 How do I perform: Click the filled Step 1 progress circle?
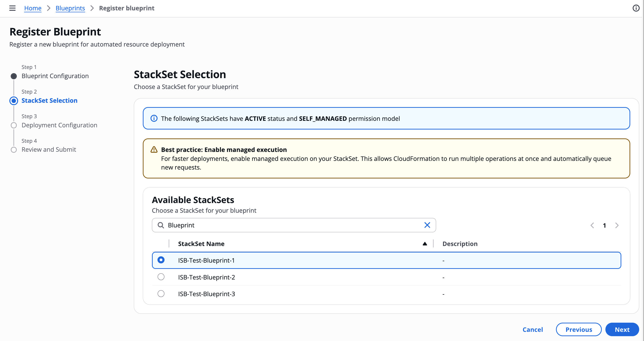point(14,76)
